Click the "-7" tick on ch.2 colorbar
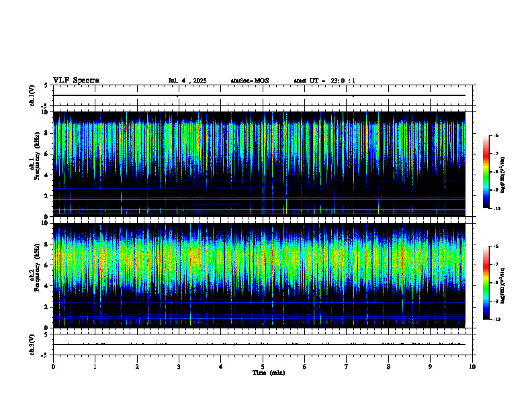Screen dimensions: 532x411 click(x=496, y=265)
